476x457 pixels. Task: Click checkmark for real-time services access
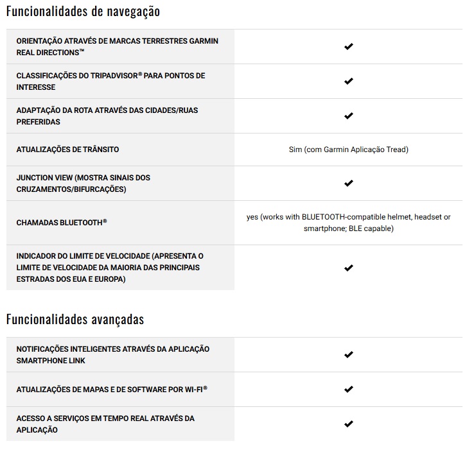(348, 424)
